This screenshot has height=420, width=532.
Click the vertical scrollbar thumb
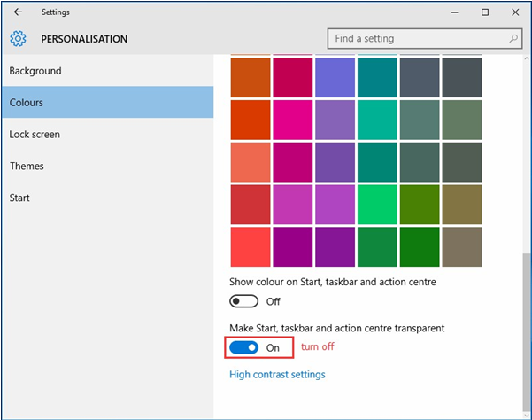pos(526,332)
